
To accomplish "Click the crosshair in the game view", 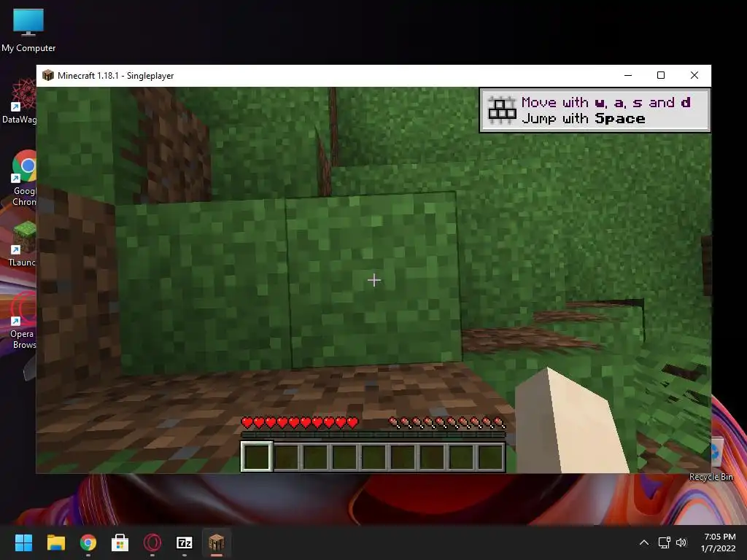I will click(x=374, y=280).
